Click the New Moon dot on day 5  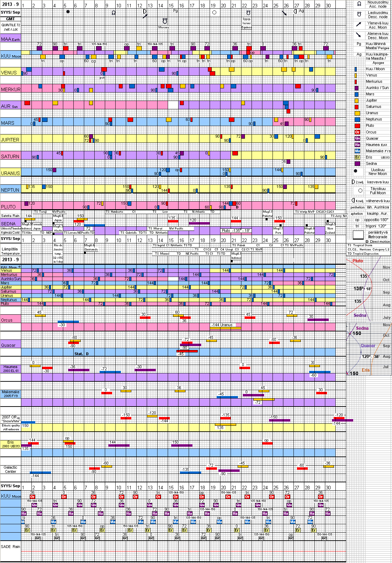pyautogui.click(x=68, y=12)
